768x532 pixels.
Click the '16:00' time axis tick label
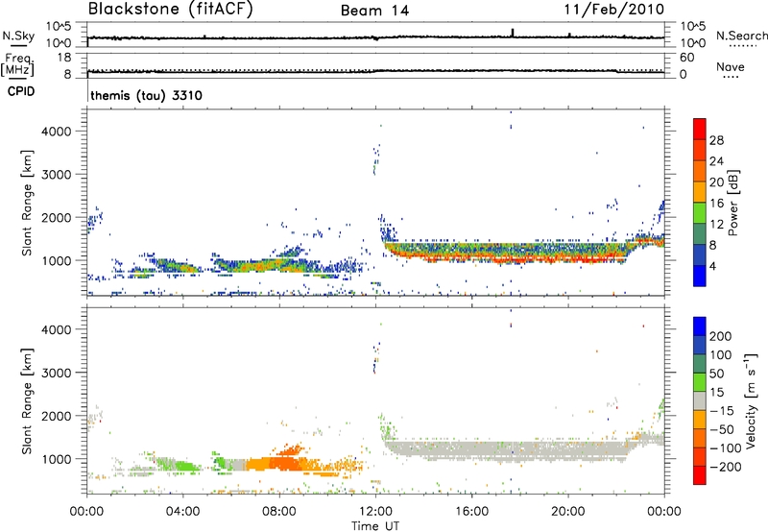point(471,512)
